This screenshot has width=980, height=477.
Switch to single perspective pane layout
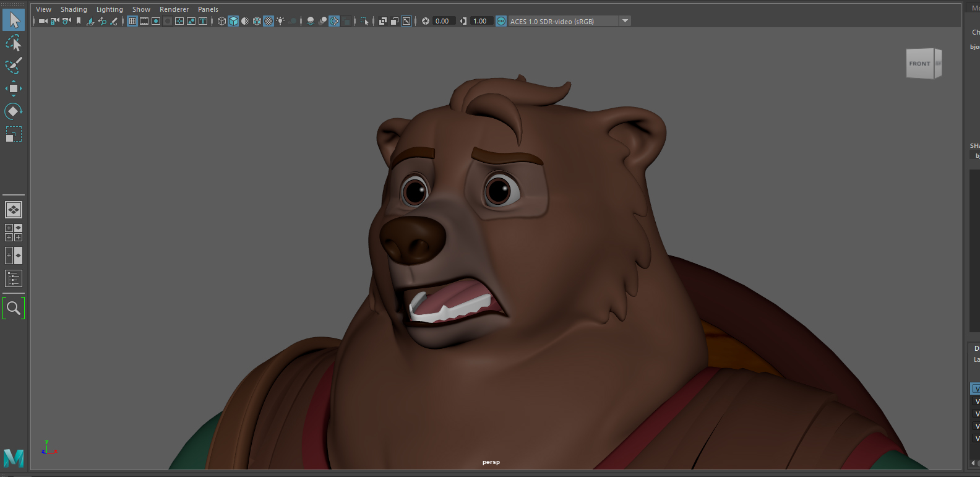click(14, 210)
